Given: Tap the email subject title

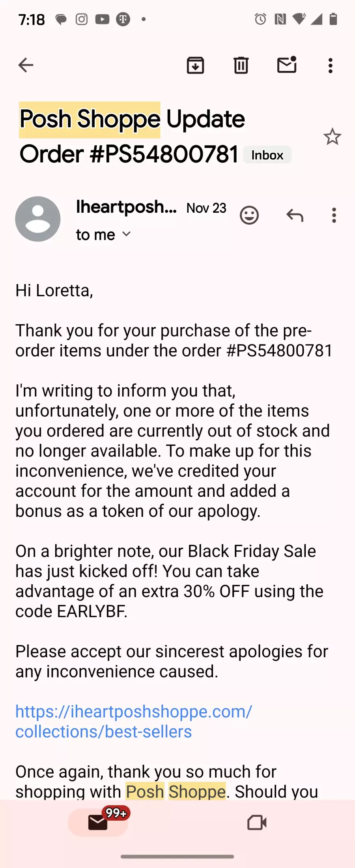Looking at the screenshot, I should [132, 136].
